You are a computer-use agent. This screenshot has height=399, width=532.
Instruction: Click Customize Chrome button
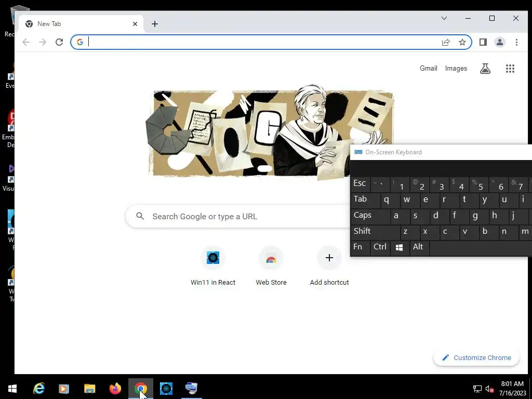476,357
